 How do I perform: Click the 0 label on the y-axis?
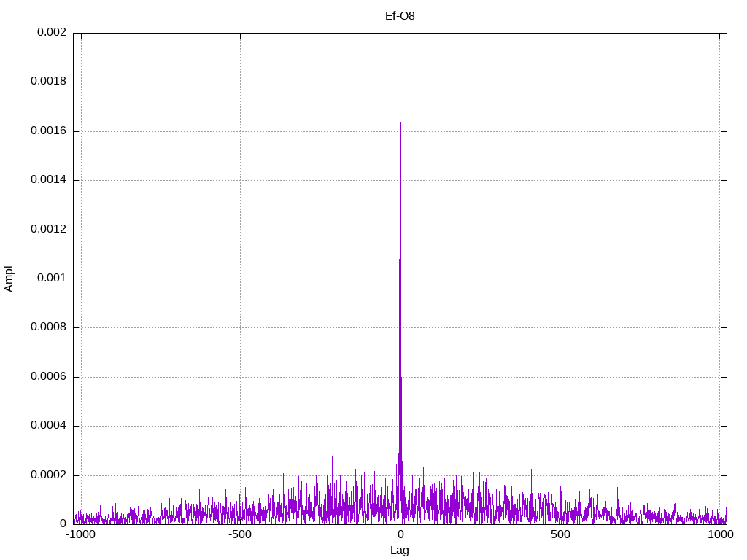click(x=63, y=524)
